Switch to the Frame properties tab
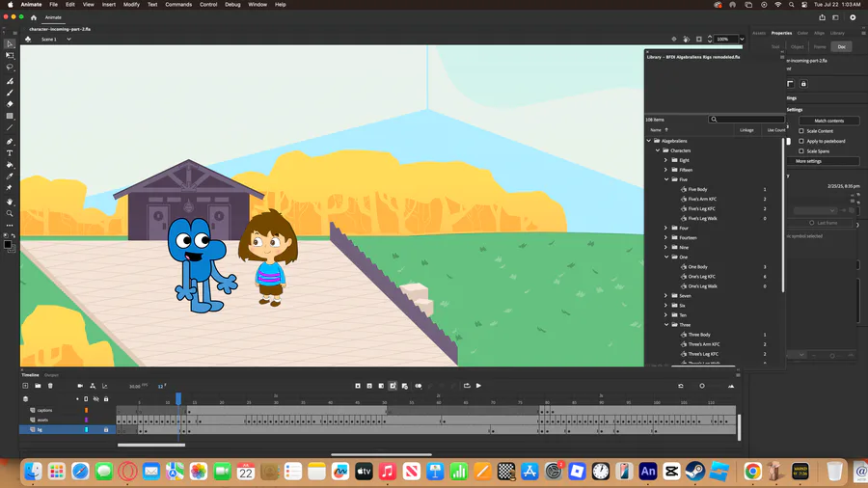 pos(820,47)
